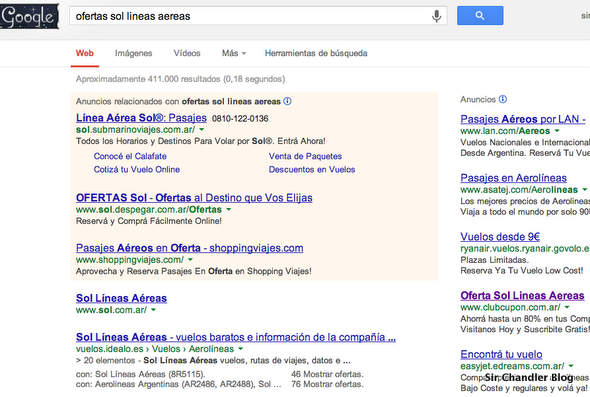Click the Google logo
590x397 pixels.
[x=29, y=16]
